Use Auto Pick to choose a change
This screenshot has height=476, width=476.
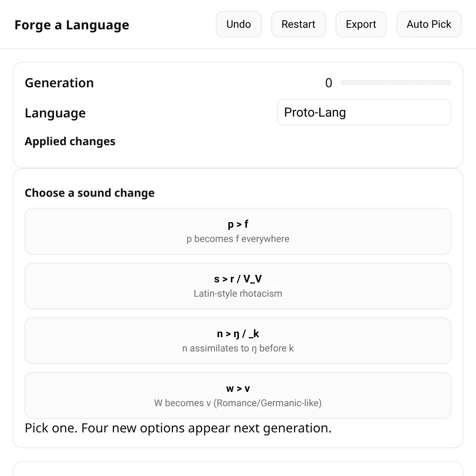[x=428, y=24]
